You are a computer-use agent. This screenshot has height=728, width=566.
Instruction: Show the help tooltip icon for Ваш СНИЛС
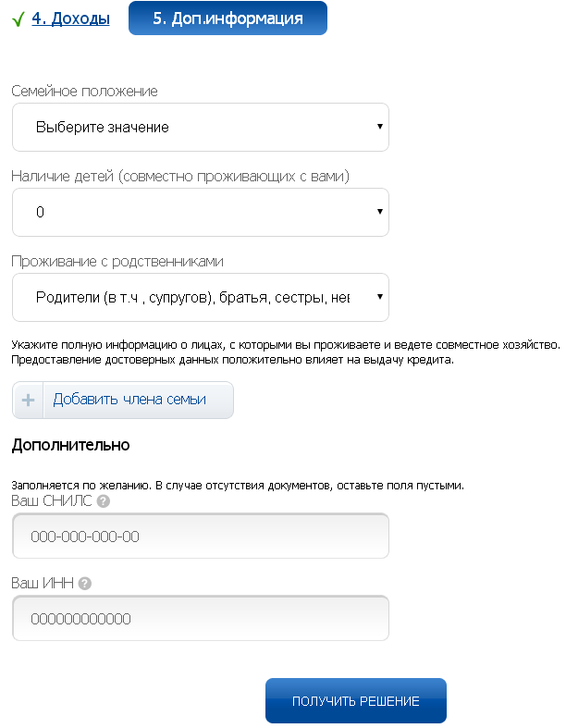click(x=104, y=501)
